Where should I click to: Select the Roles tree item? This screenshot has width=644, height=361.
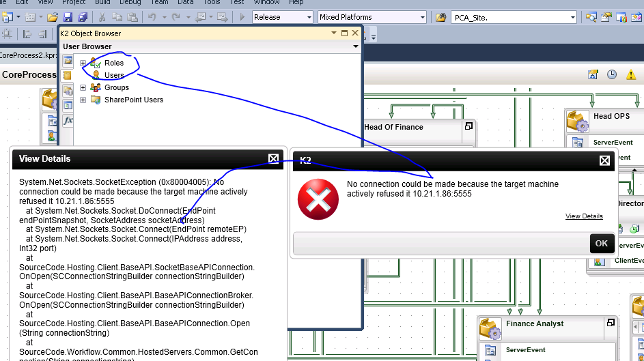coord(114,63)
